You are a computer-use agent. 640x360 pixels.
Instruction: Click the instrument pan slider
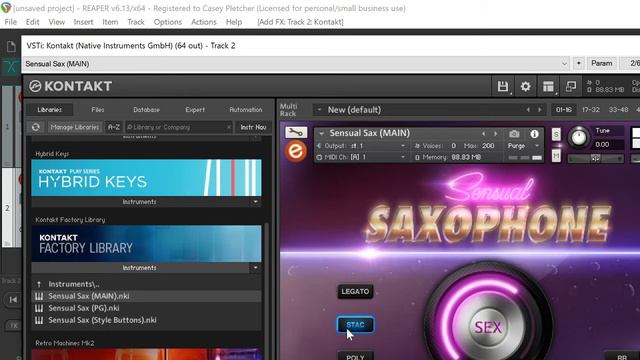(x=596, y=158)
